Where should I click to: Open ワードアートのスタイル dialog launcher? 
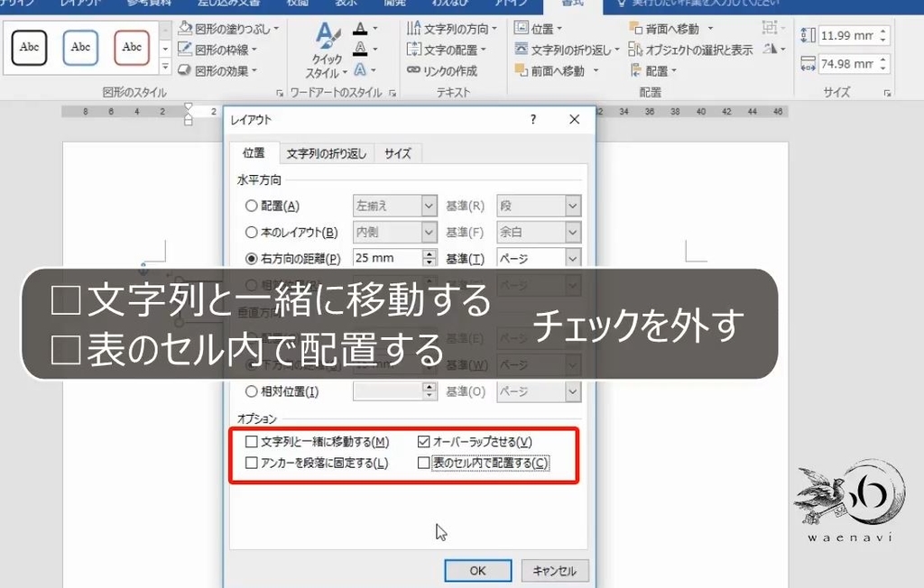point(393,93)
